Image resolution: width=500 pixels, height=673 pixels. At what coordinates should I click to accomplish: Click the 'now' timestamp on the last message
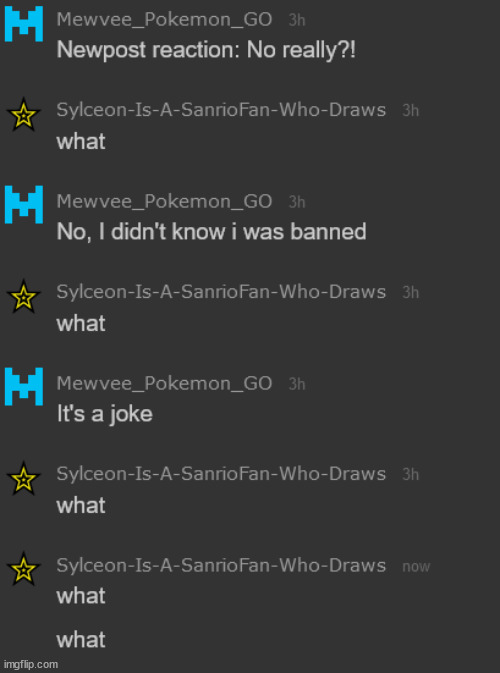(x=416, y=567)
